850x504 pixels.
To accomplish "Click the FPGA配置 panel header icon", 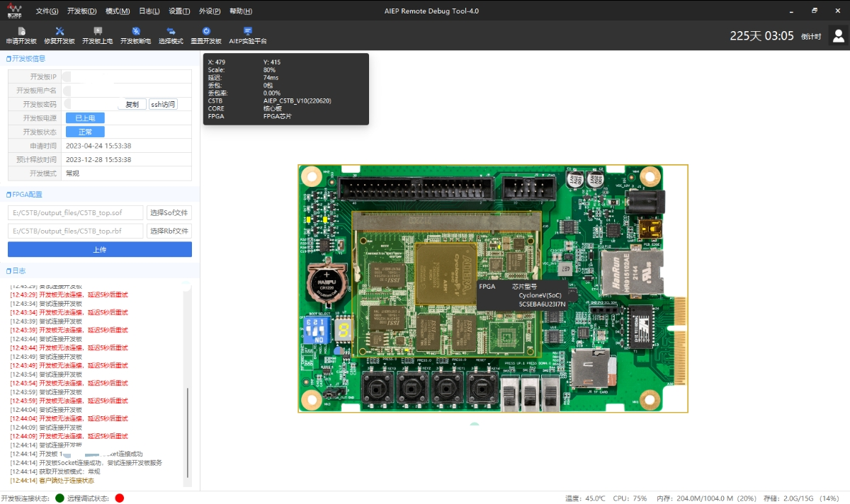I will 8,195.
